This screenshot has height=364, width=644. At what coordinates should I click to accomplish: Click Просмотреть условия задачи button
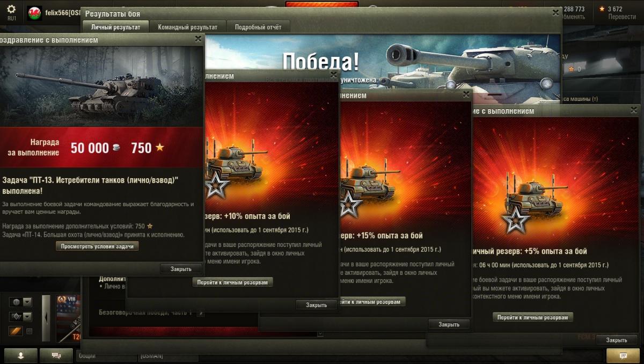(x=97, y=246)
